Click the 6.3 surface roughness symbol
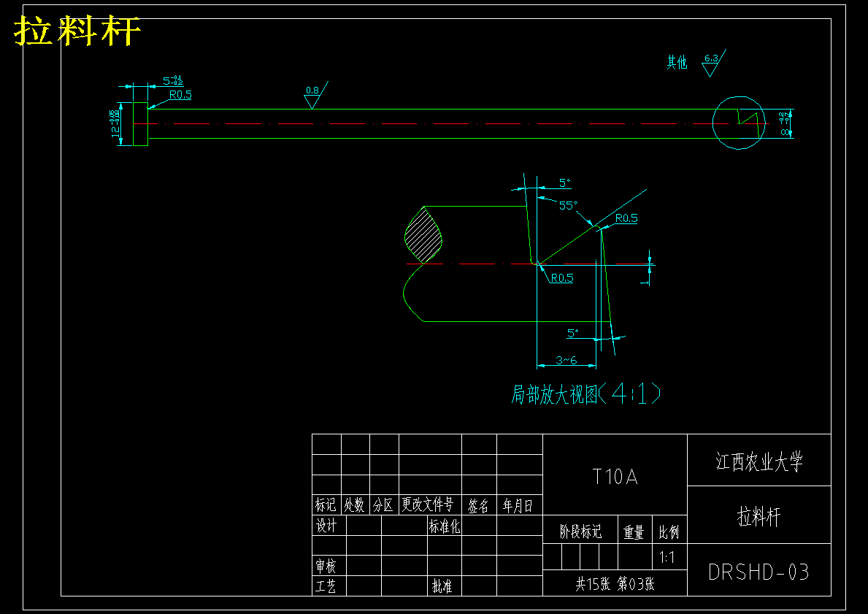This screenshot has width=868, height=614. (713, 63)
